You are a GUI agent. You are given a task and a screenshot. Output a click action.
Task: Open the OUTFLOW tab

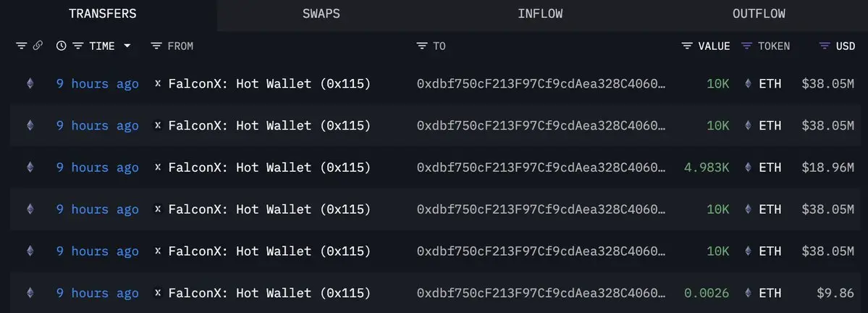[x=759, y=14]
